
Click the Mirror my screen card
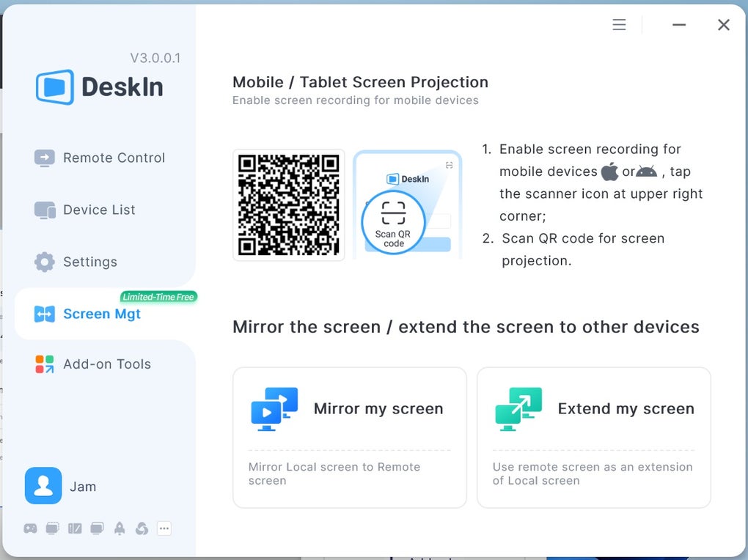tap(349, 437)
